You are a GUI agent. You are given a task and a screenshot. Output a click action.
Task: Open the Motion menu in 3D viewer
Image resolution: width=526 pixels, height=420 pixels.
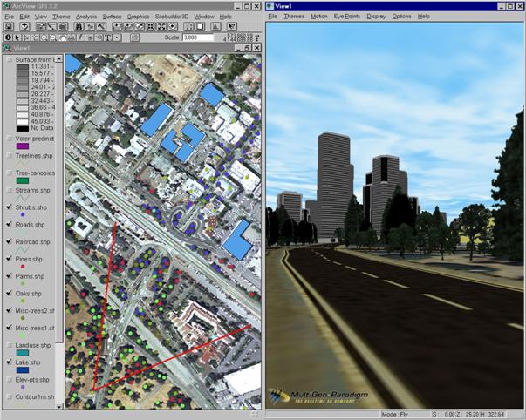(318, 17)
